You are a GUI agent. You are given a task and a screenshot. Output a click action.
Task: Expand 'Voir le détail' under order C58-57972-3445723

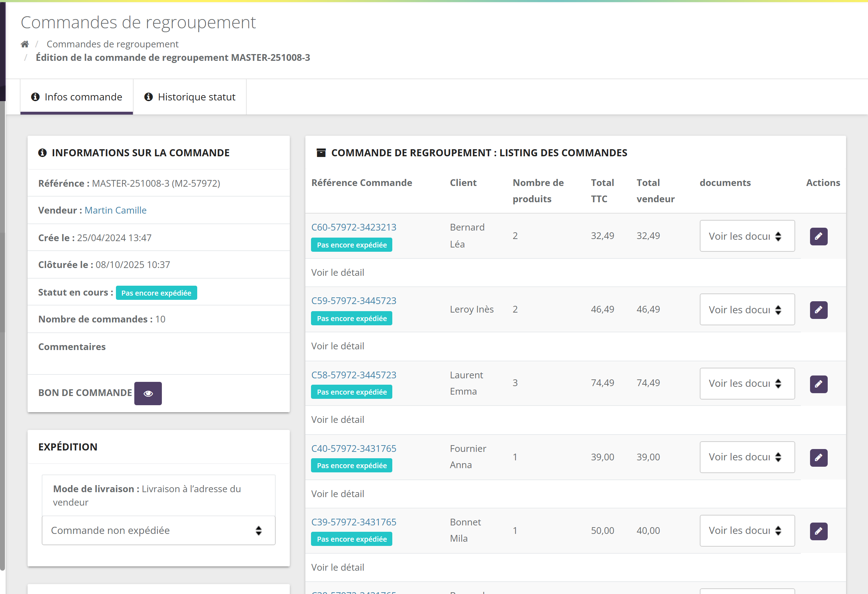click(x=338, y=420)
